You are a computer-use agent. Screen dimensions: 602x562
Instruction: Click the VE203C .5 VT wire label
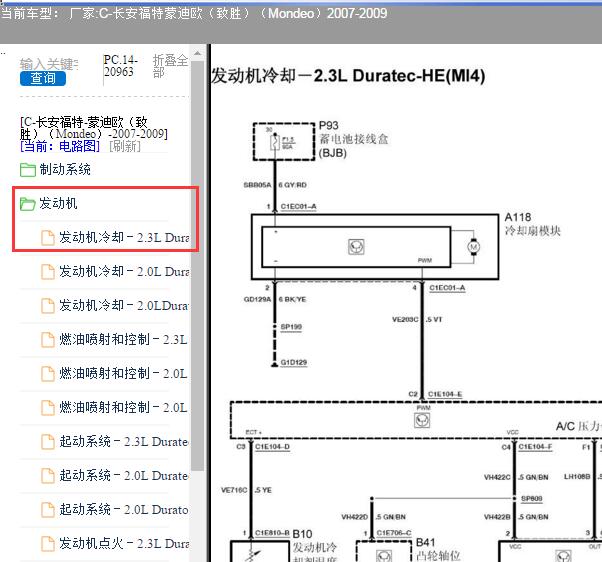pos(417,319)
